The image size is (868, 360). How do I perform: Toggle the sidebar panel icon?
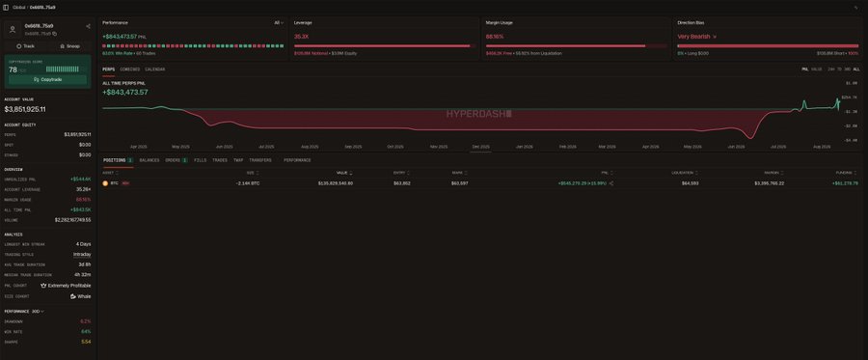point(6,8)
